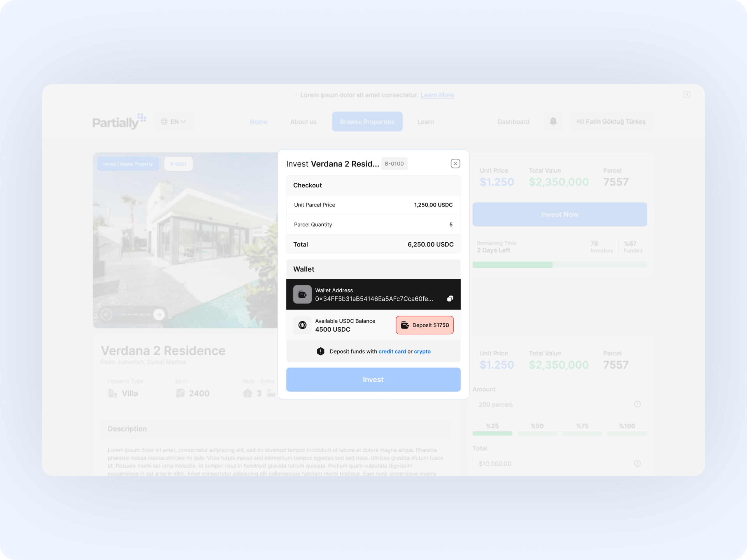Click the 78 Investors count
The height and width of the screenshot is (560, 747).
coord(601,247)
